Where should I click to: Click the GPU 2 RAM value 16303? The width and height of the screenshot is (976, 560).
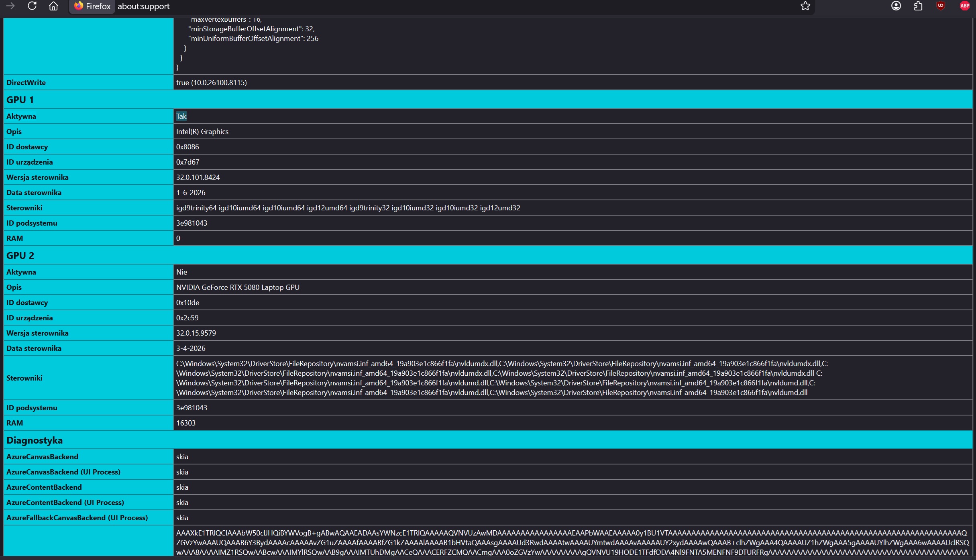click(x=186, y=423)
